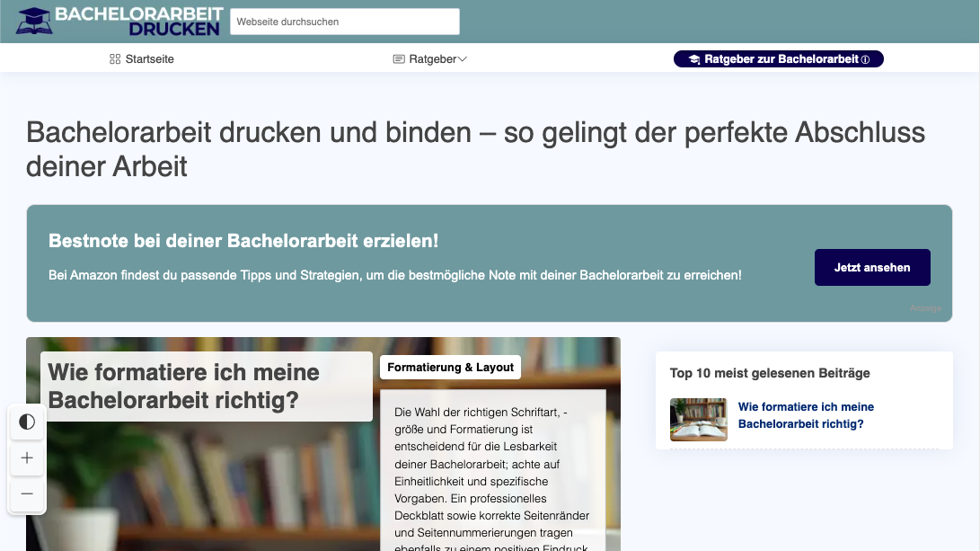
Task: Toggle the contrast mode half-circle control
Action: pos(27,422)
